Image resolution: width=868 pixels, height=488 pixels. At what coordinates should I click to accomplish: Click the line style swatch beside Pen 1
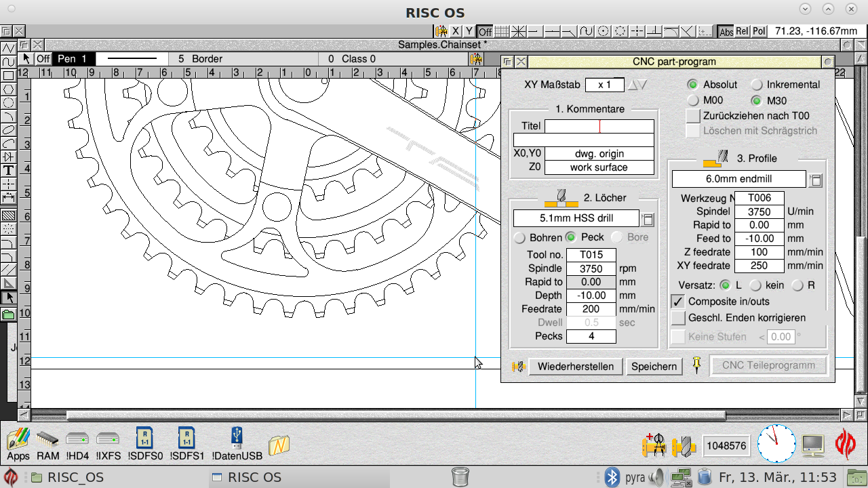(132, 58)
